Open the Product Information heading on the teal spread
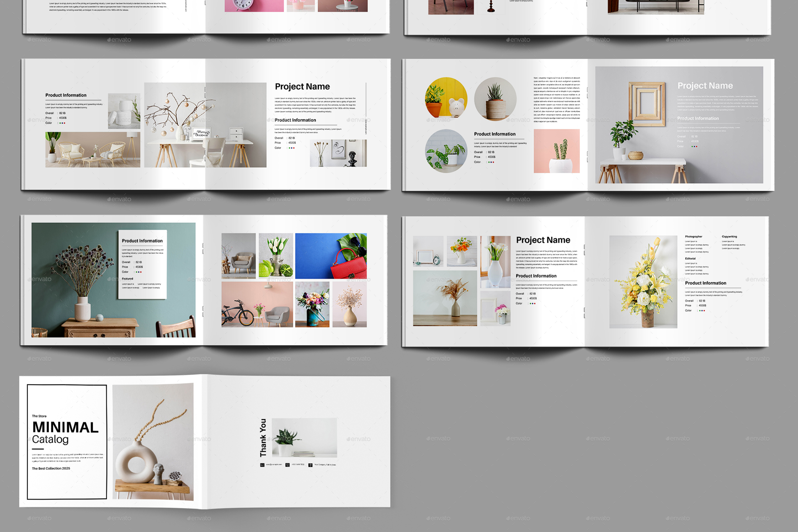This screenshot has width=798, height=532. [143, 240]
